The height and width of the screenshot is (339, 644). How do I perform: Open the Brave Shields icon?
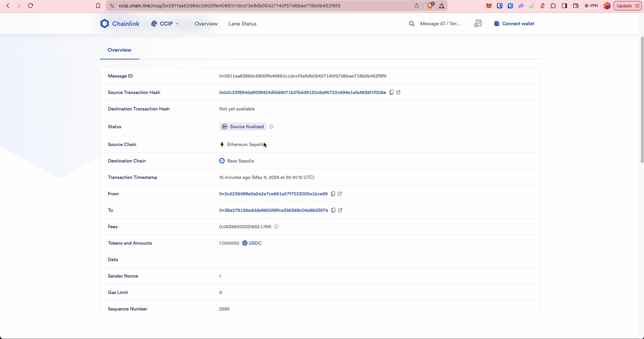(430, 6)
